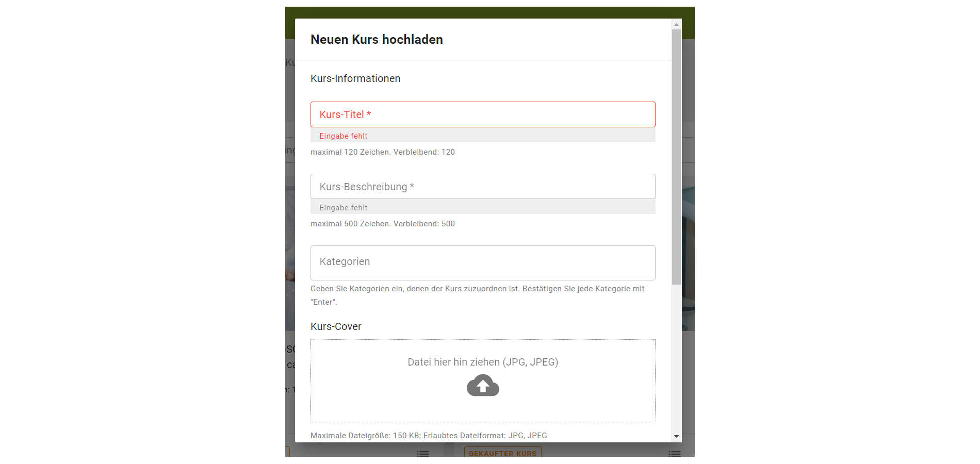Click the 'maximal 500 Zeichen' counter text
This screenshot has height=464, width=980.
(x=383, y=224)
